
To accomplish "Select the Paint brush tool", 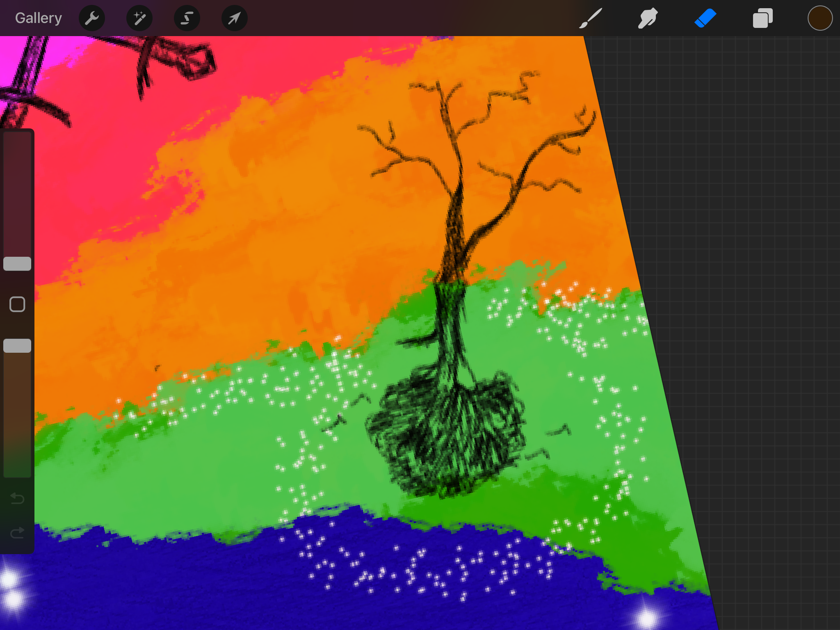I will click(591, 18).
